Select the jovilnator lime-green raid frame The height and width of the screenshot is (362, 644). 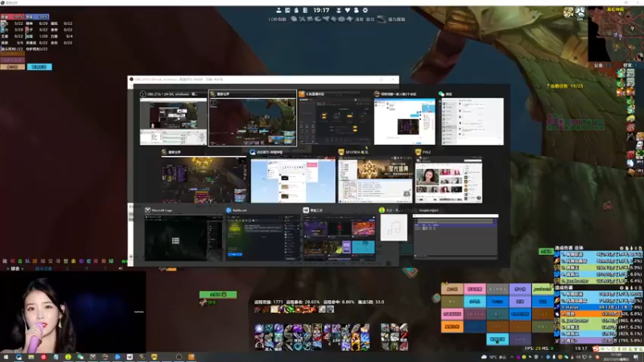click(543, 289)
